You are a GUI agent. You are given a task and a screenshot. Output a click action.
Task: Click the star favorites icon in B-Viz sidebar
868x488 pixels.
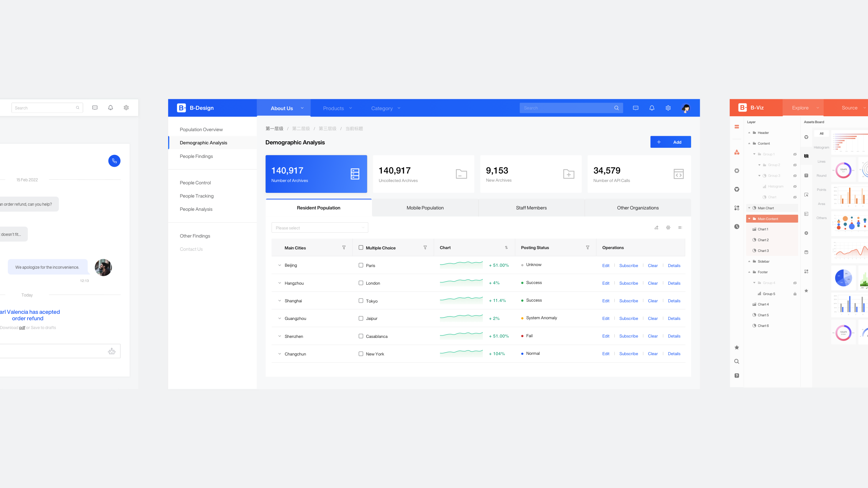coord(736,347)
